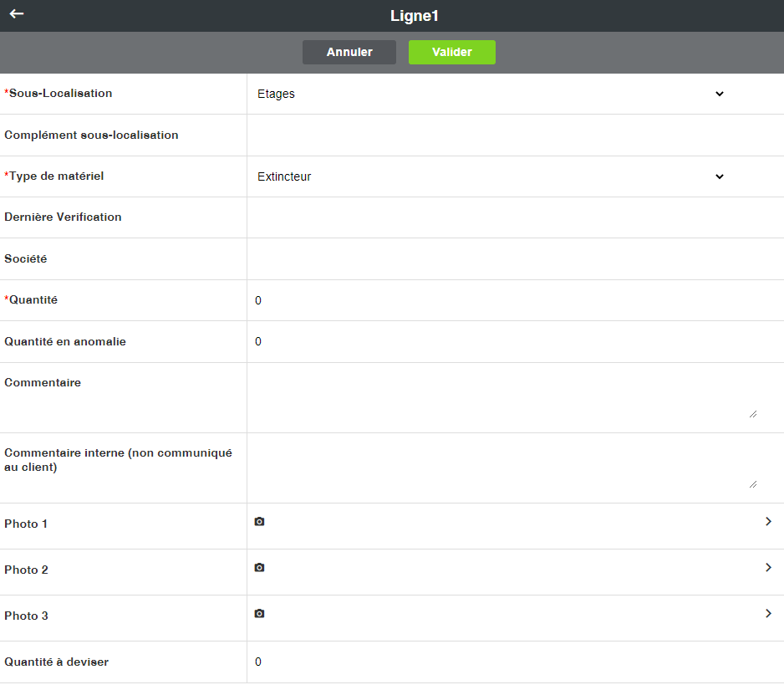The width and height of the screenshot is (784, 690).
Task: Tap the camera icon for Photo 2
Action: point(259,568)
